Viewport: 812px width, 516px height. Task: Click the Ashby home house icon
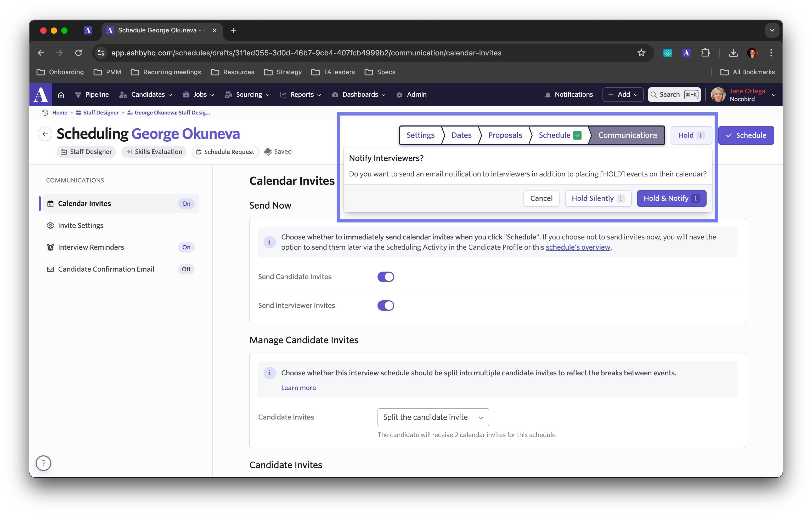[x=61, y=95]
